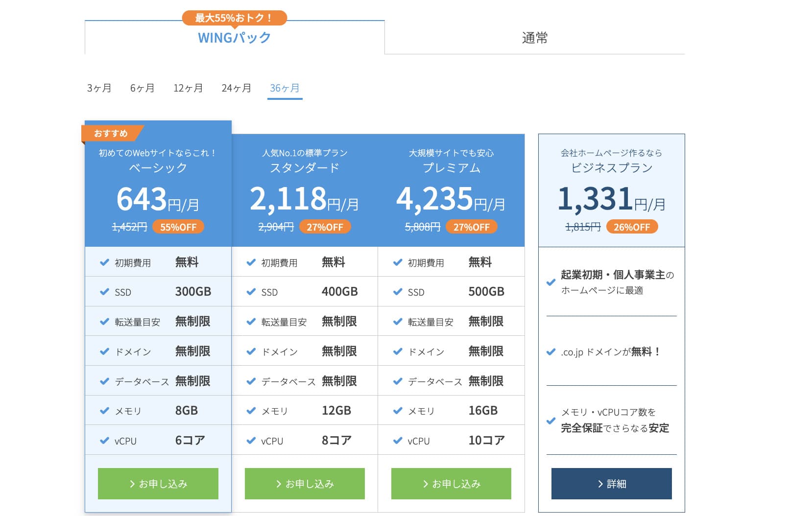Click the 2,118円/月 price
The image size is (812, 516).
(x=305, y=199)
